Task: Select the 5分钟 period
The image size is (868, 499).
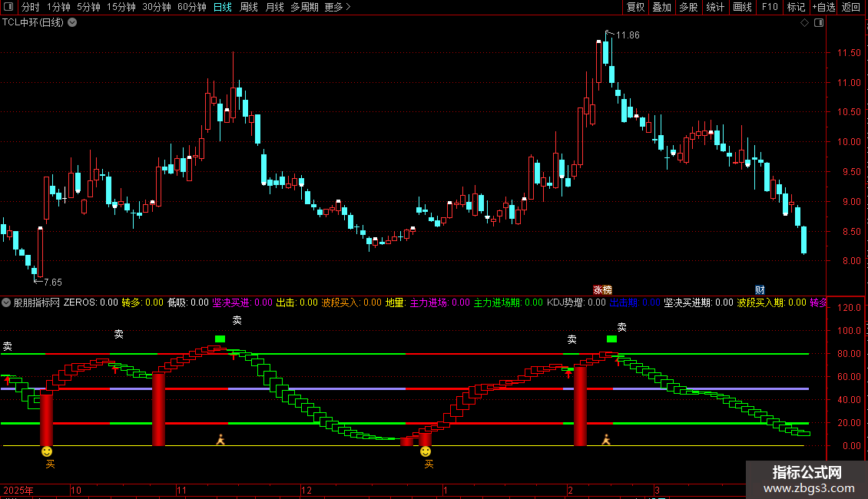Action: point(88,7)
